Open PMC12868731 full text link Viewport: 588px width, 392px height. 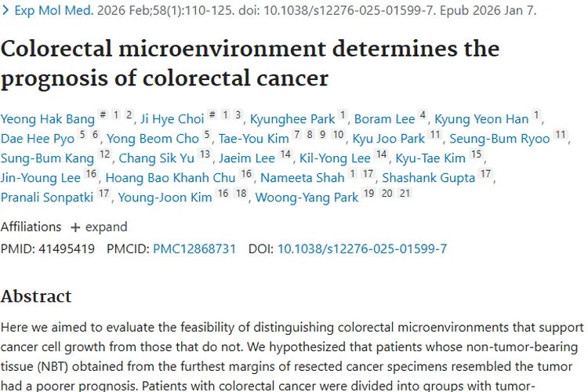[194, 249]
